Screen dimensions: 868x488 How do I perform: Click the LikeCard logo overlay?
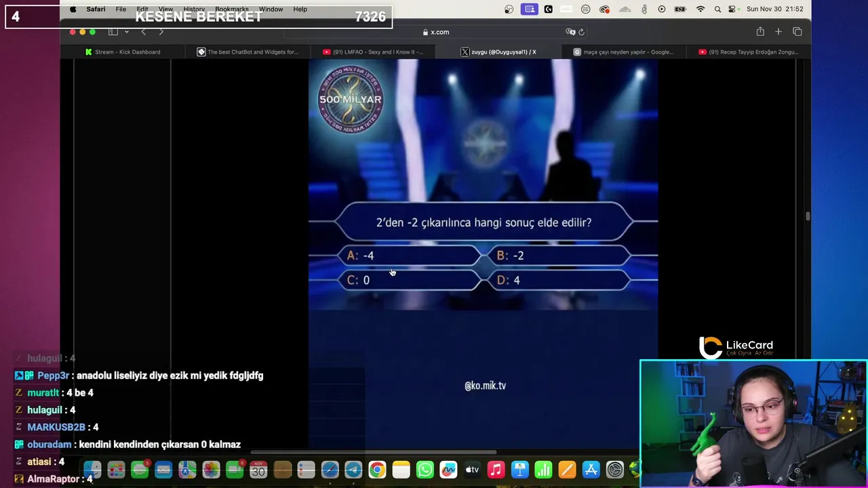click(x=736, y=347)
